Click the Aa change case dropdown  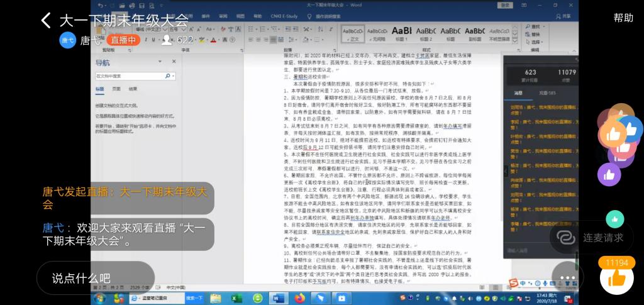(210, 30)
